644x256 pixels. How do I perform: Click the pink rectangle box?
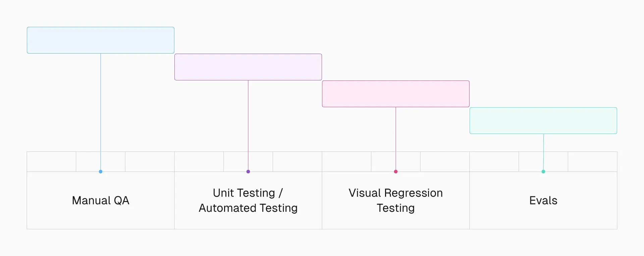coord(396,94)
